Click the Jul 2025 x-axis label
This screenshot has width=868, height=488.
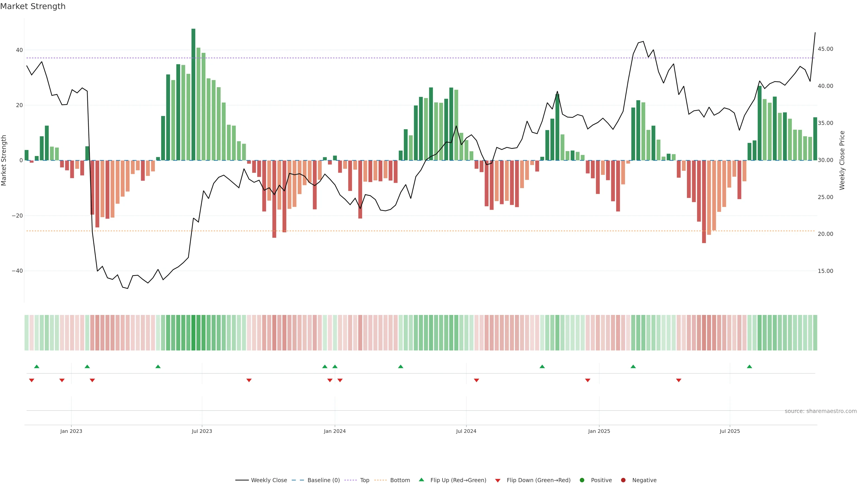point(729,431)
